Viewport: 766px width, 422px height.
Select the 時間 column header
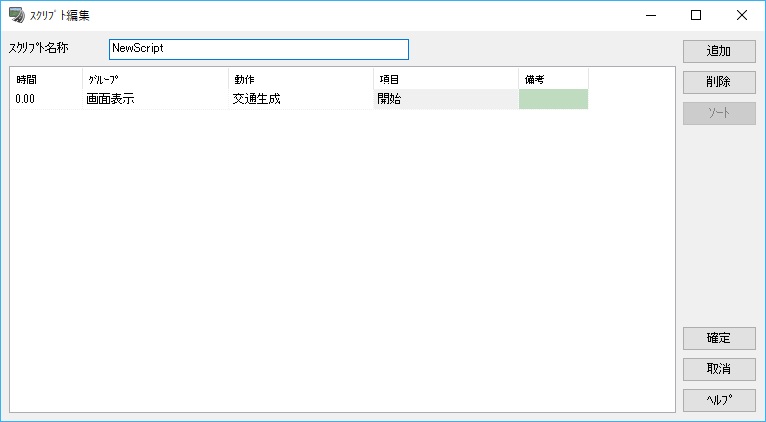click(x=46, y=79)
